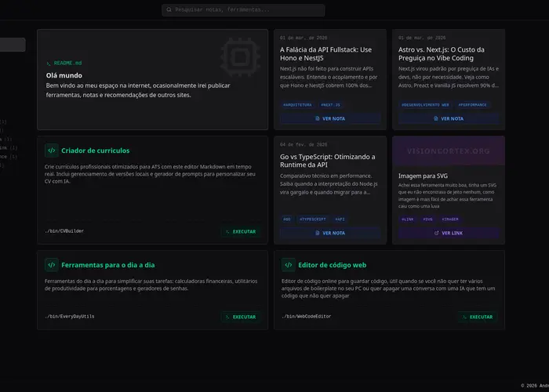Image resolution: width=549 pixels, height=392 pixels.
Task: Click EXECUTAR next to ./bin/WebCodeEditor
Action: 478,317
